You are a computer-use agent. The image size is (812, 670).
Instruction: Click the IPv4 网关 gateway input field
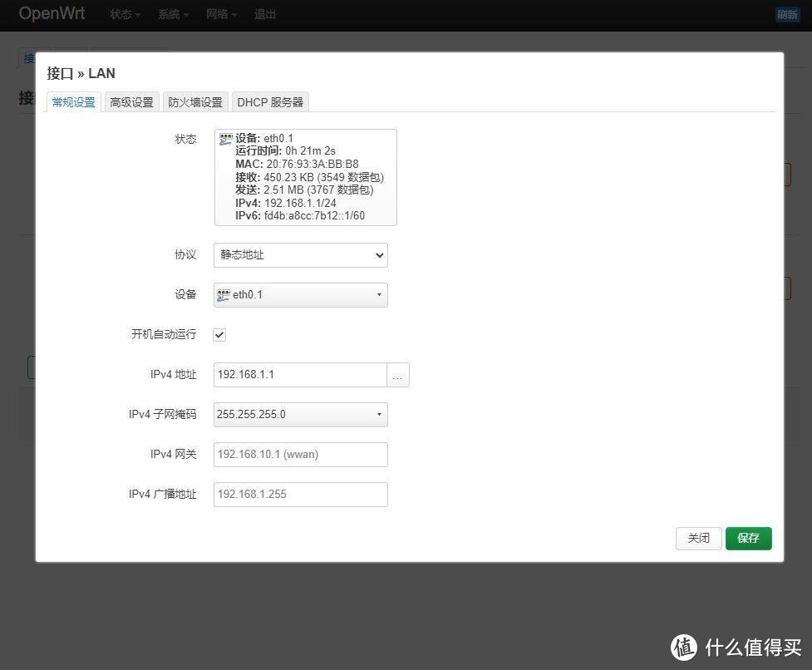click(299, 454)
